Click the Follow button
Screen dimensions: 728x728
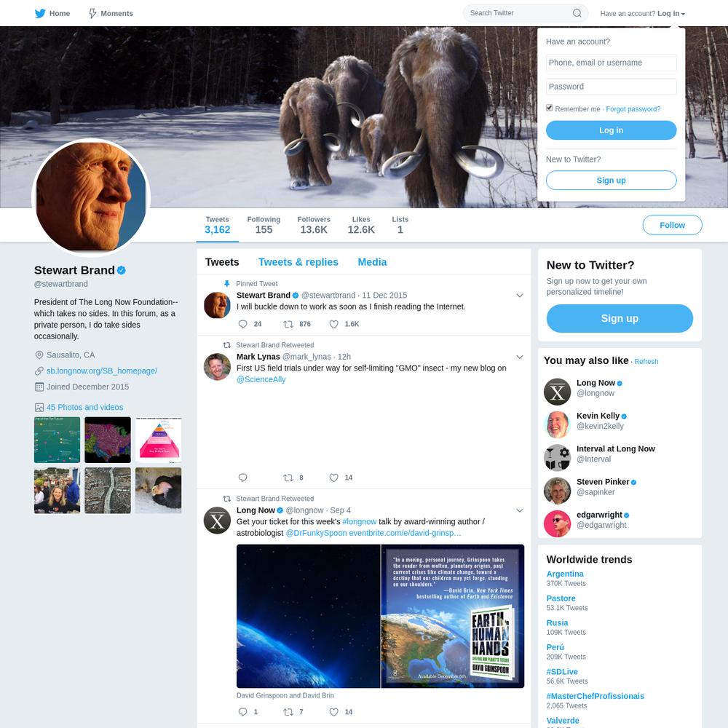pos(672,225)
